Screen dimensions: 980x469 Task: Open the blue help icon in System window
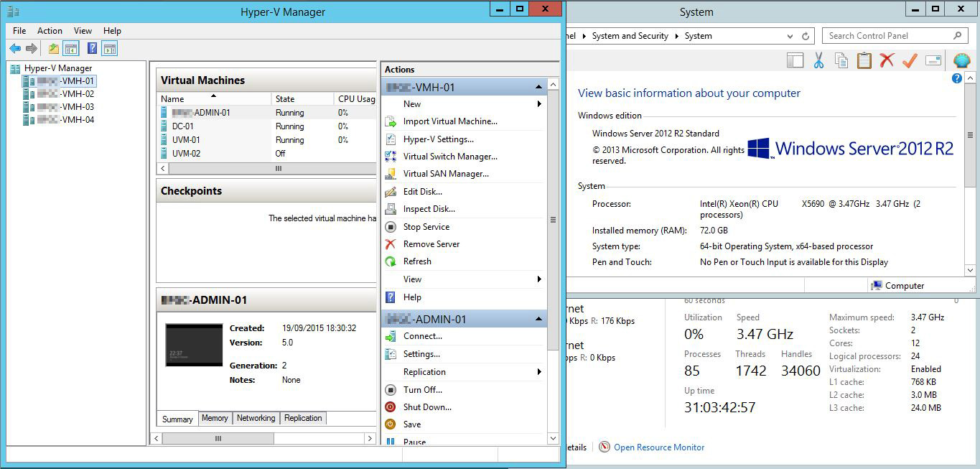tap(957, 78)
